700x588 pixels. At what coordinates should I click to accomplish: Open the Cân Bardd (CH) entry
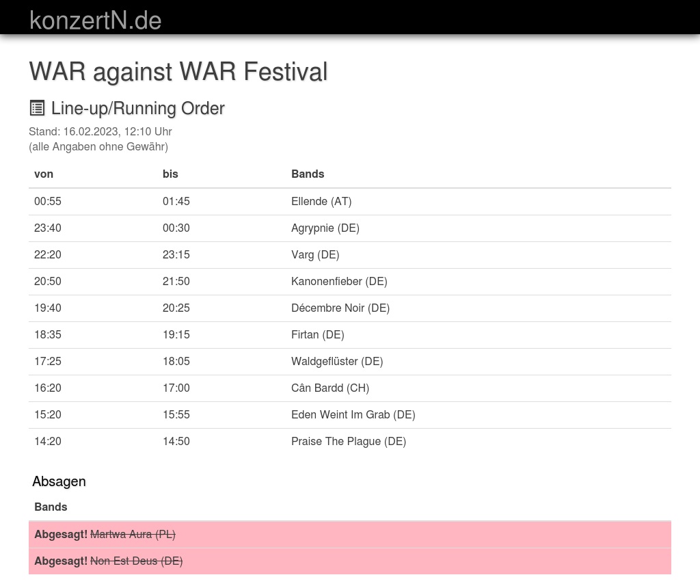329,388
